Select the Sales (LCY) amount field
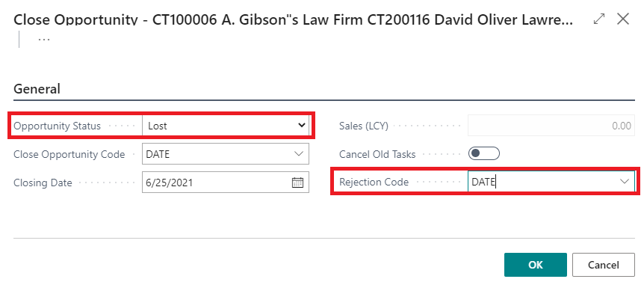The height and width of the screenshot is (282, 644). pyautogui.click(x=551, y=126)
